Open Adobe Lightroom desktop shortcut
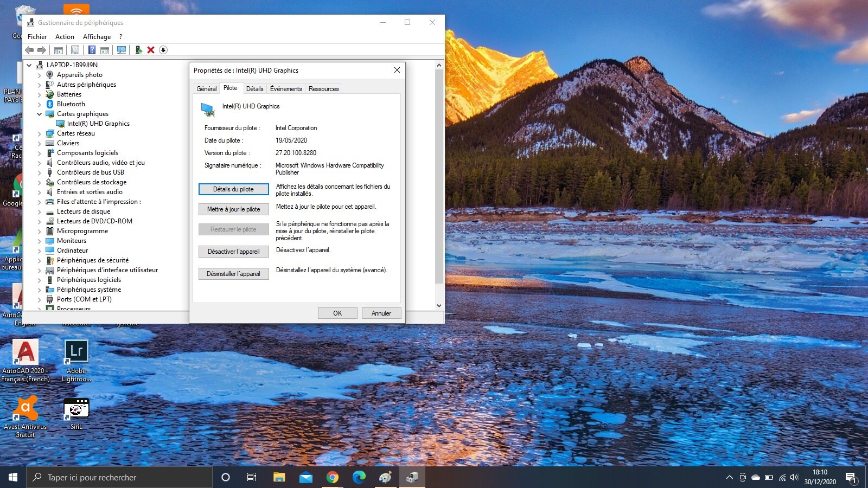 coord(76,361)
